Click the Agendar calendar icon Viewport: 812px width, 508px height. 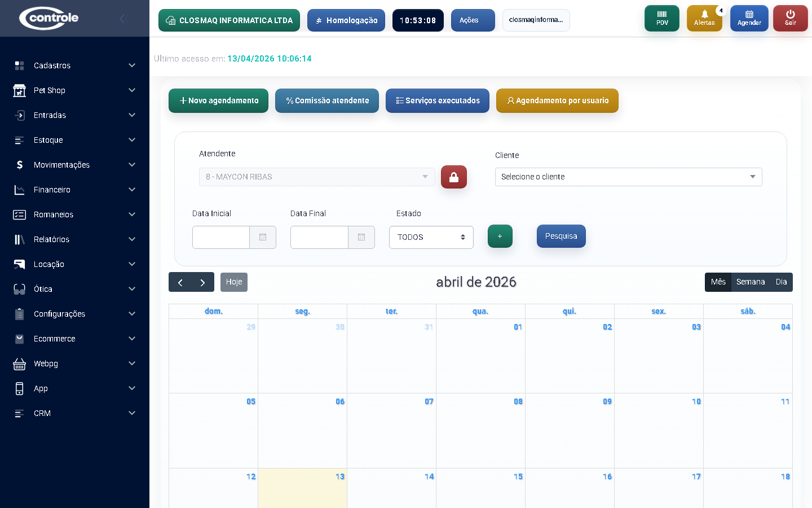click(749, 18)
